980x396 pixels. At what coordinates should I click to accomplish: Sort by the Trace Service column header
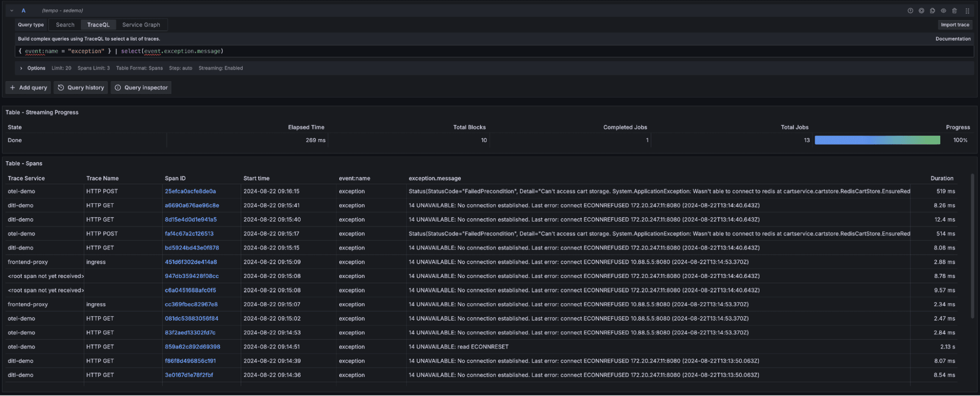[26, 178]
